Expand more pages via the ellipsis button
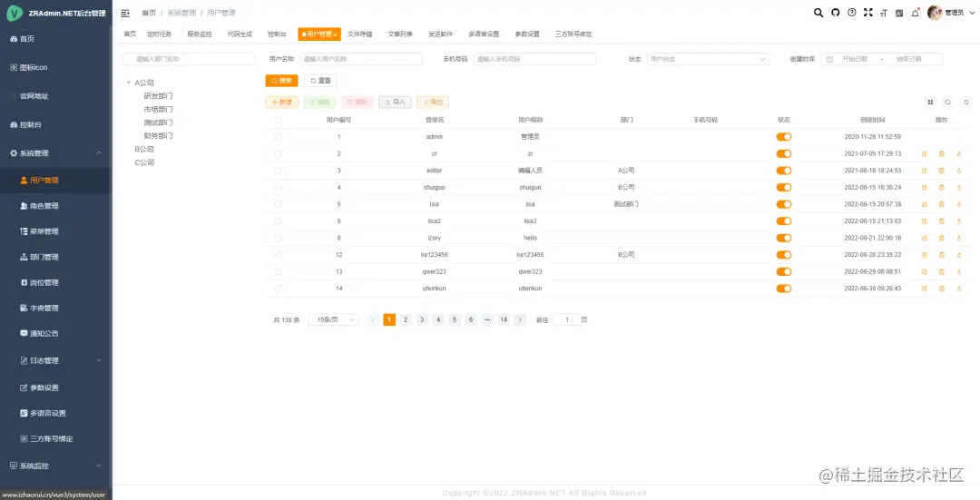 click(487, 320)
